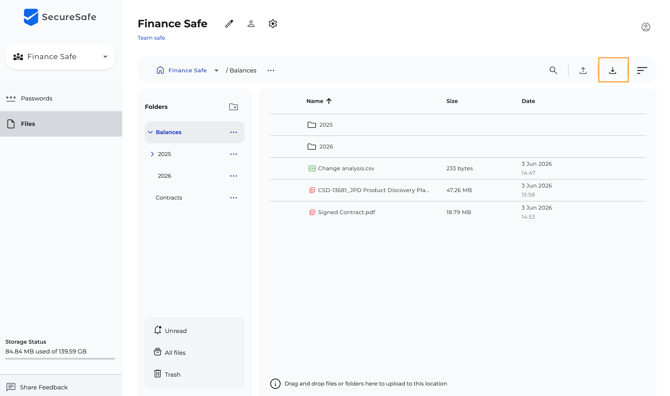Click the new folder icon in Folders
Image resolution: width=670 pixels, height=396 pixels.
pyautogui.click(x=233, y=107)
